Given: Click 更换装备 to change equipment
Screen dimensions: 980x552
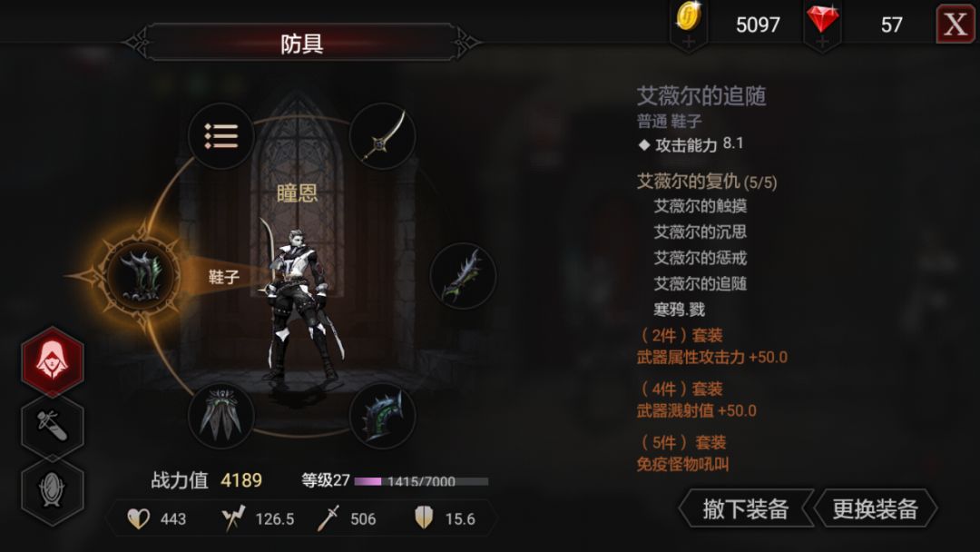Looking at the screenshot, I should tap(875, 508).
